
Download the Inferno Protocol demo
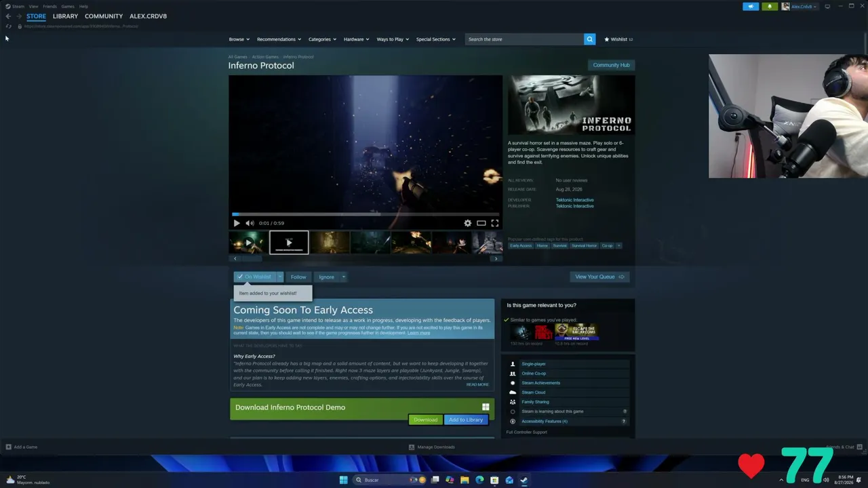click(x=425, y=420)
